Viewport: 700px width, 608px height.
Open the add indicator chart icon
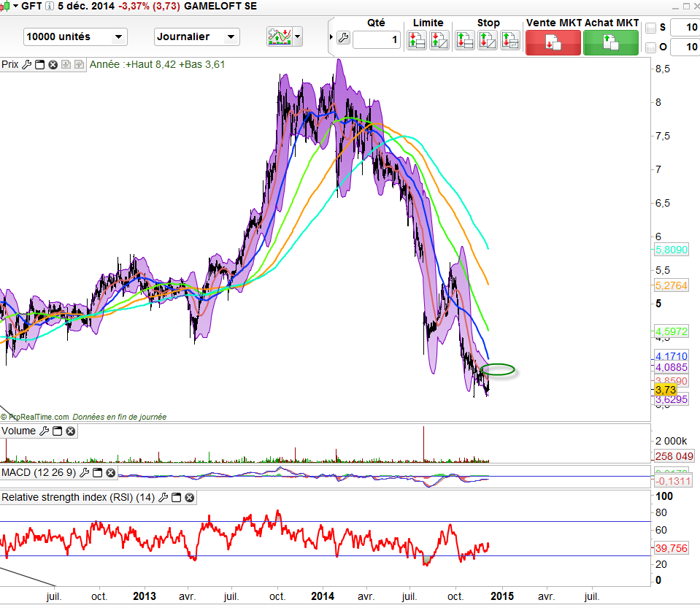pos(280,36)
